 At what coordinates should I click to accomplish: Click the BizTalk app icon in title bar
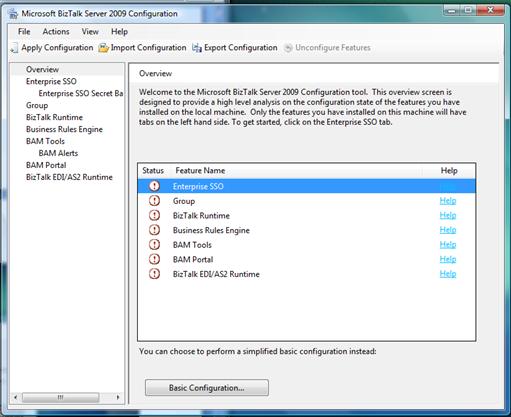point(13,13)
